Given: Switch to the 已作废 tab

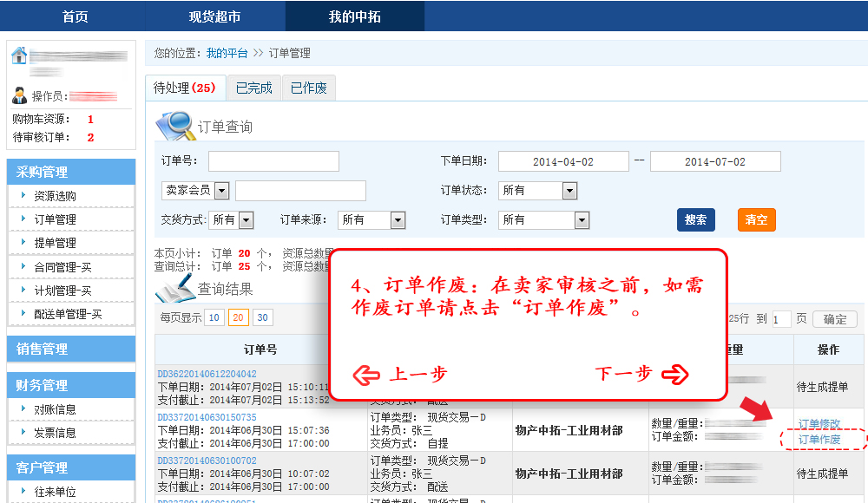Looking at the screenshot, I should (x=308, y=88).
